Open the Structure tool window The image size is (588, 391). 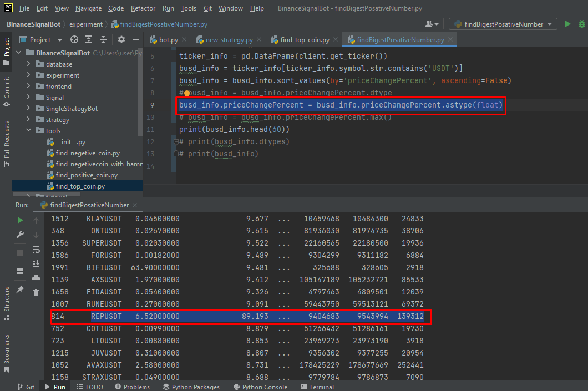6,303
